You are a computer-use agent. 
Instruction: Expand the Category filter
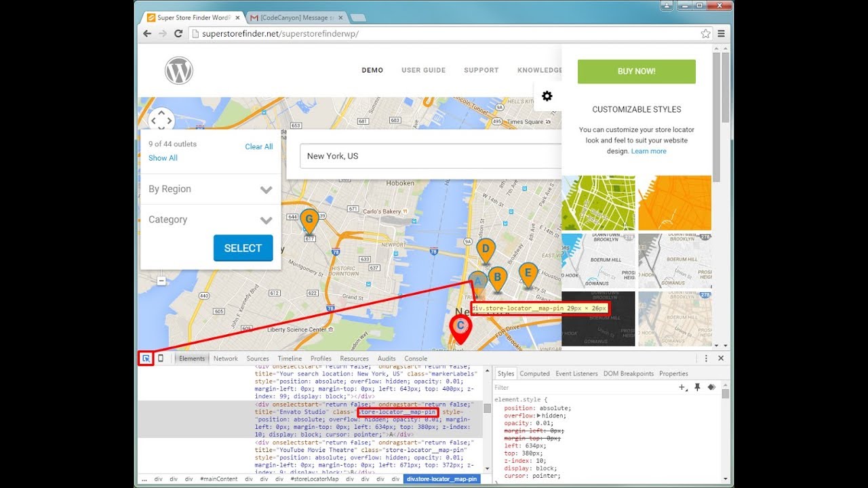(x=210, y=220)
